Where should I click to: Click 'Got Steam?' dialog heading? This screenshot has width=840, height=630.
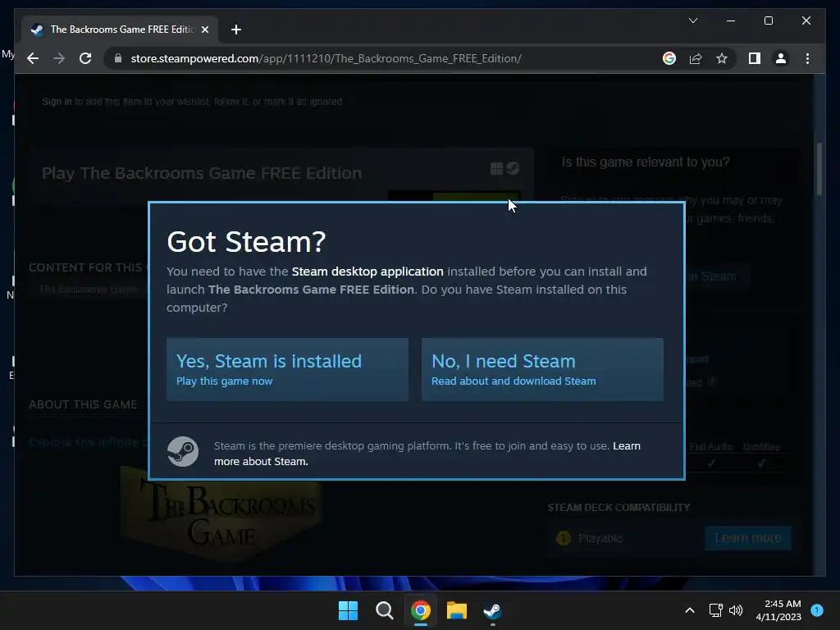(246, 242)
